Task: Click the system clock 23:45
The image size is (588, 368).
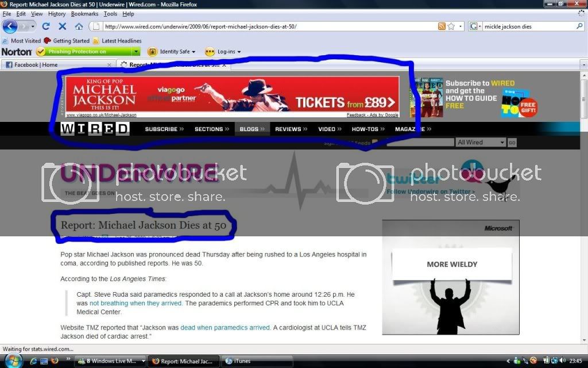Action: click(575, 361)
